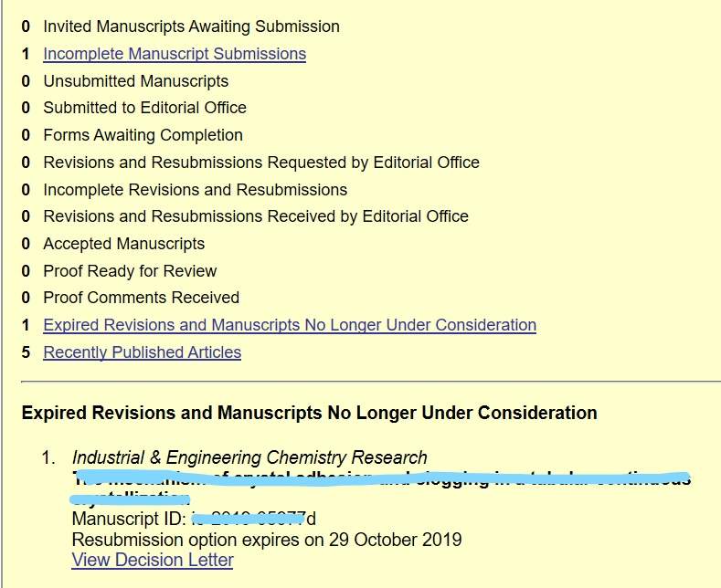Viewport: 721px width, 588px height.
Task: Select the Proof Comments Received row
Action: [141, 298]
